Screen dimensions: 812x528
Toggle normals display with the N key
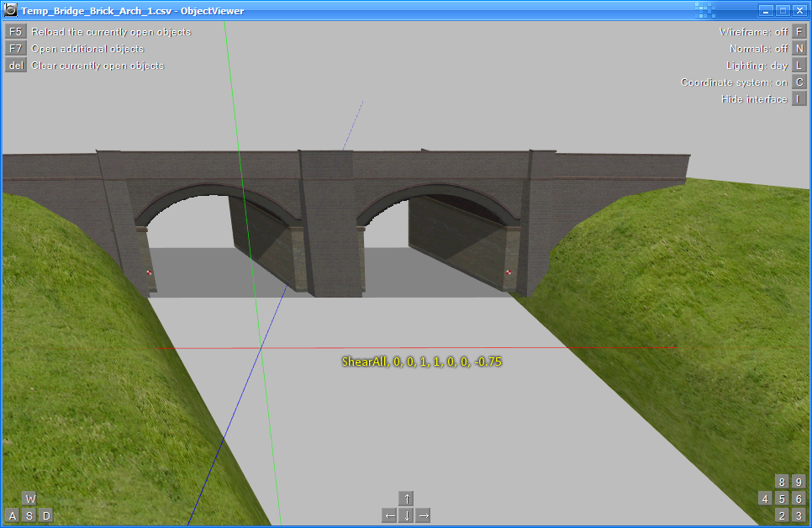click(x=799, y=49)
